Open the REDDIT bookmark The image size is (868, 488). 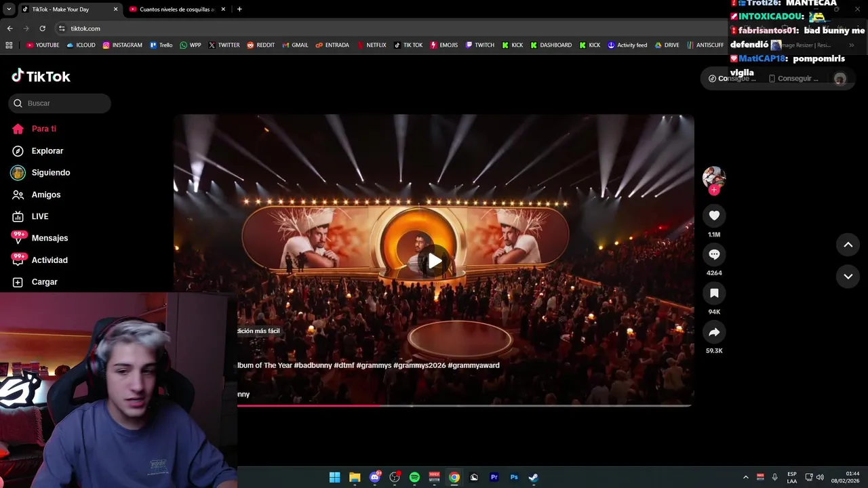(x=261, y=45)
